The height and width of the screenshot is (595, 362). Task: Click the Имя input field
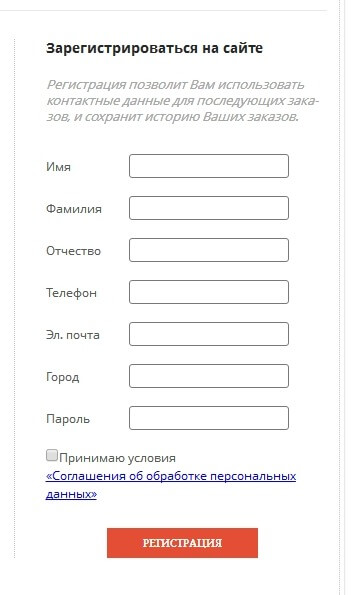[209, 166]
